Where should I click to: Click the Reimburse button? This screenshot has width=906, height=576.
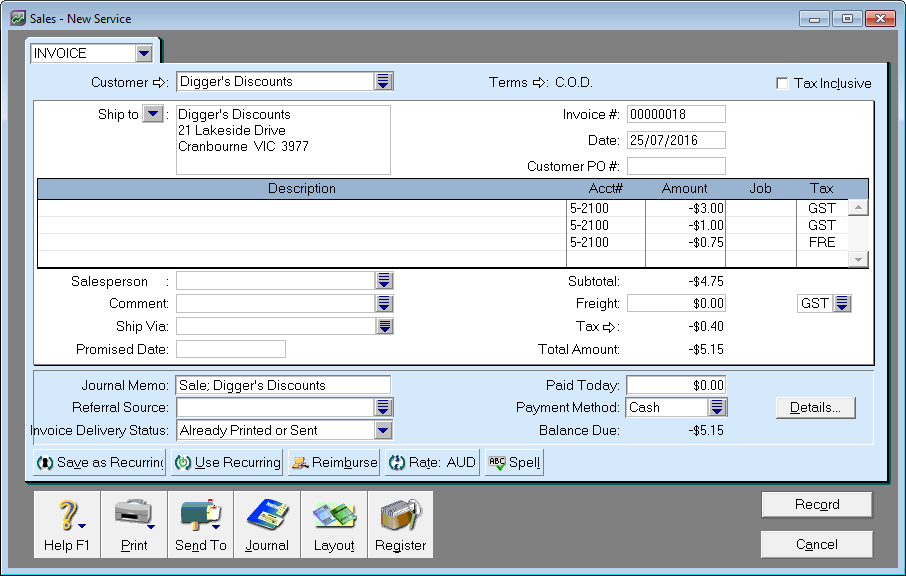[x=334, y=463]
